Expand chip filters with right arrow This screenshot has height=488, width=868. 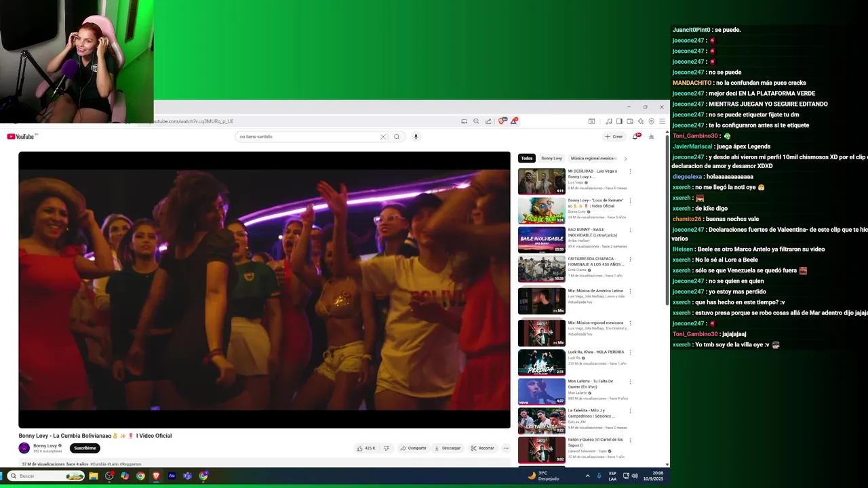tap(625, 158)
